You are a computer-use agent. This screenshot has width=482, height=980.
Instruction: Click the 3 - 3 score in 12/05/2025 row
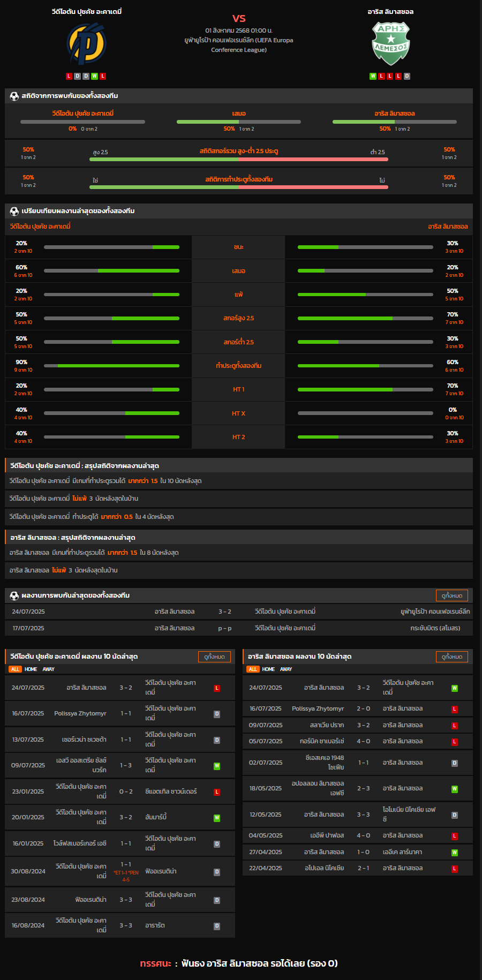click(x=364, y=815)
